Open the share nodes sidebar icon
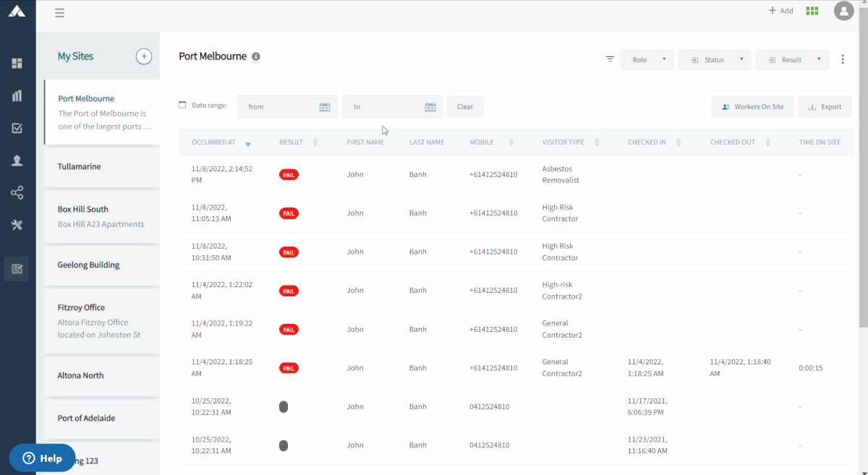This screenshot has height=475, width=868. click(17, 193)
